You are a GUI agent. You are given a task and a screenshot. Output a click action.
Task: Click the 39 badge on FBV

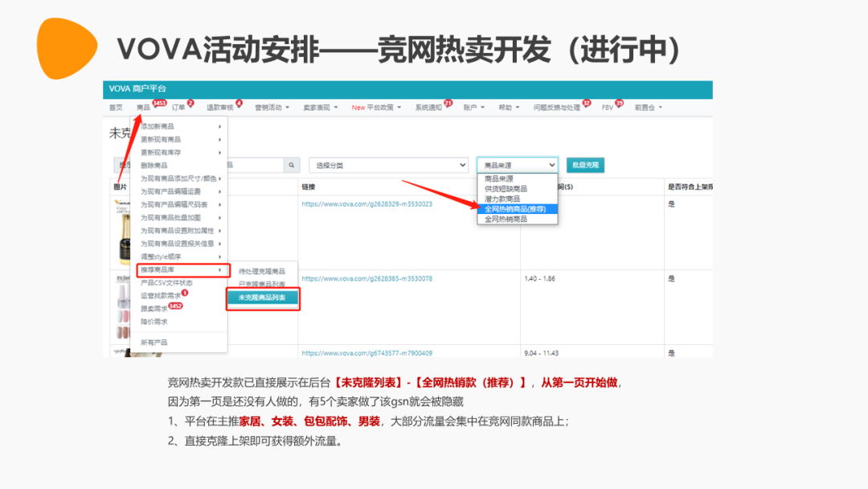tap(620, 103)
